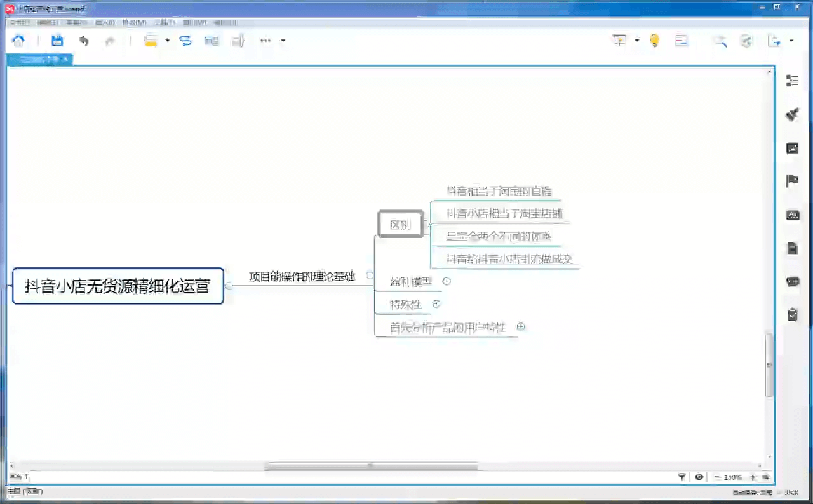The height and width of the screenshot is (504, 813).
Task: Open the Task info clipboard panel in the sidebar
Action: coord(792,315)
